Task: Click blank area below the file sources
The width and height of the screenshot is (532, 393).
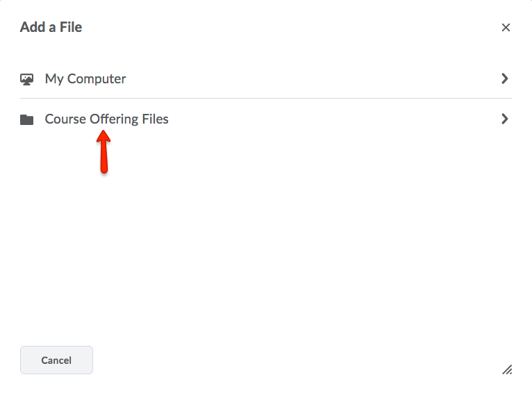Action: 278,243
